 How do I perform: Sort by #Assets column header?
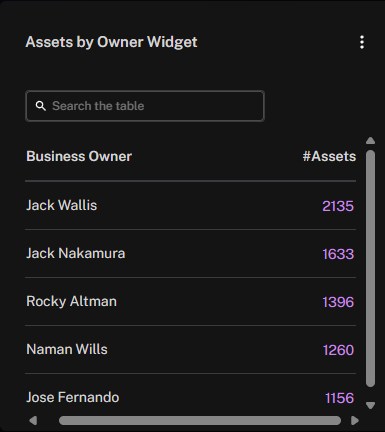[329, 156]
